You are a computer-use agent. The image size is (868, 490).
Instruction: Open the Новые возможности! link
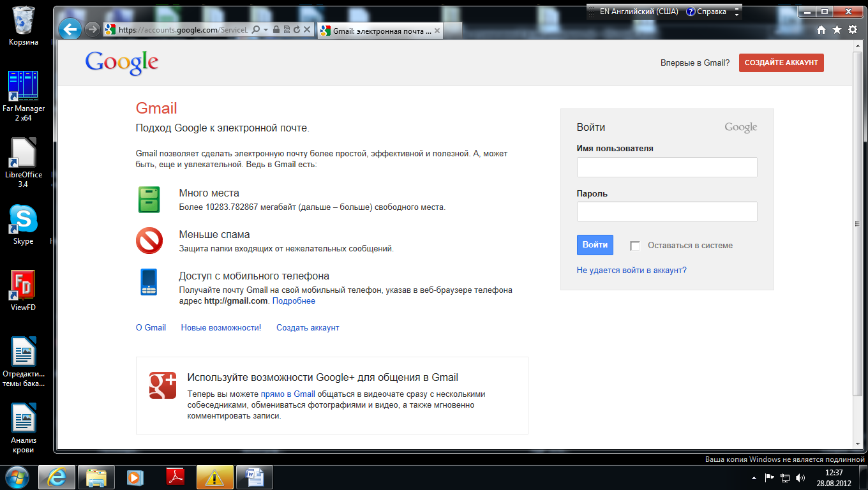tap(221, 328)
